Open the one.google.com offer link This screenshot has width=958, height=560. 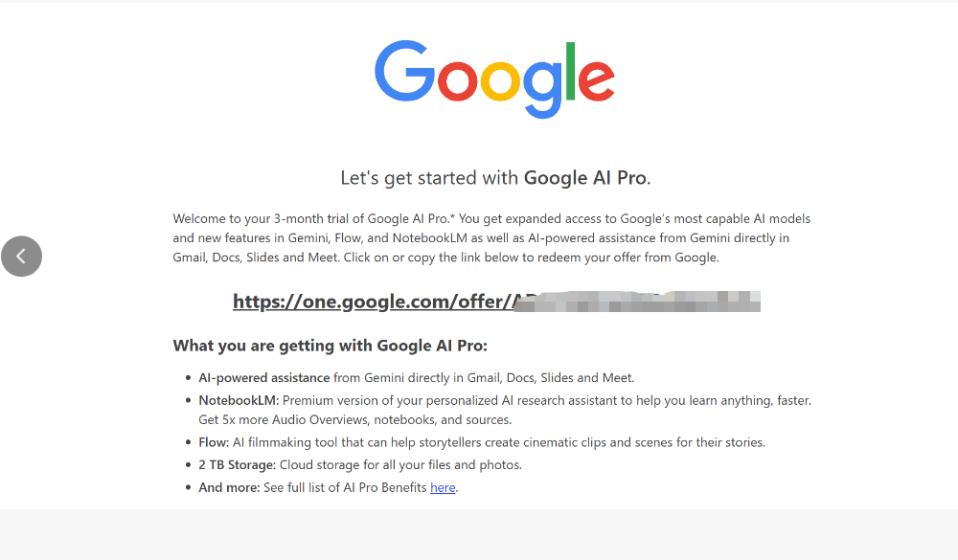pyautogui.click(x=496, y=302)
